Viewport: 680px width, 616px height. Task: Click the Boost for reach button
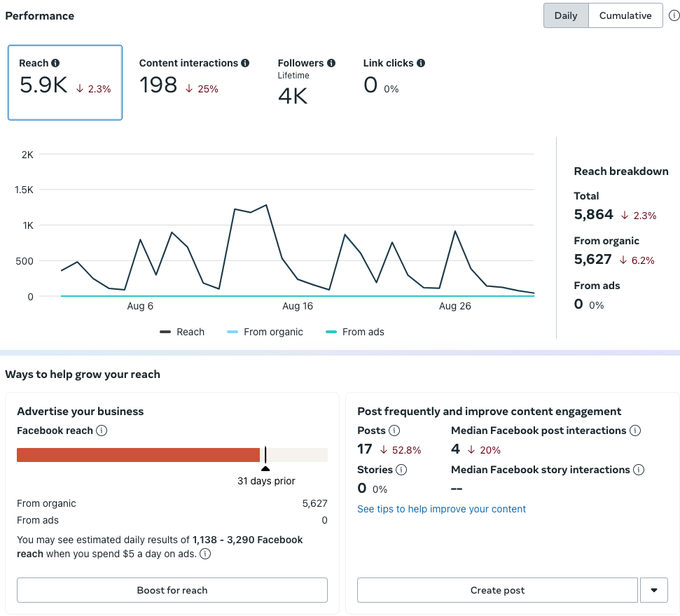(x=172, y=590)
